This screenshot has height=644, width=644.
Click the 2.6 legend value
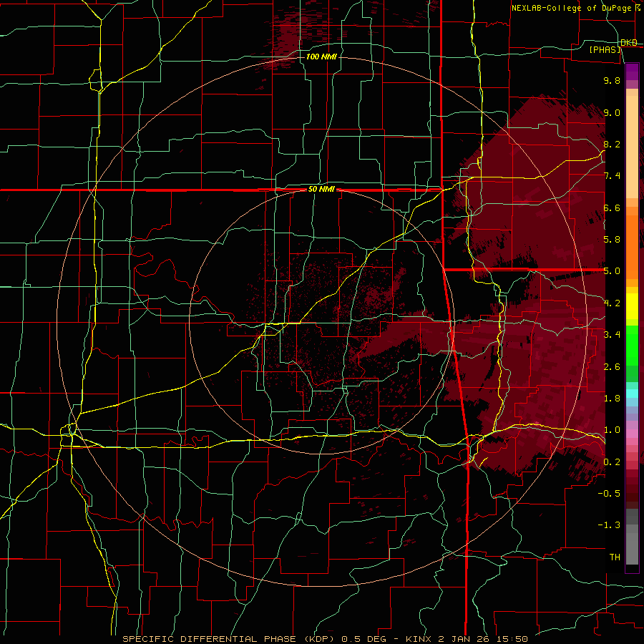pos(612,367)
